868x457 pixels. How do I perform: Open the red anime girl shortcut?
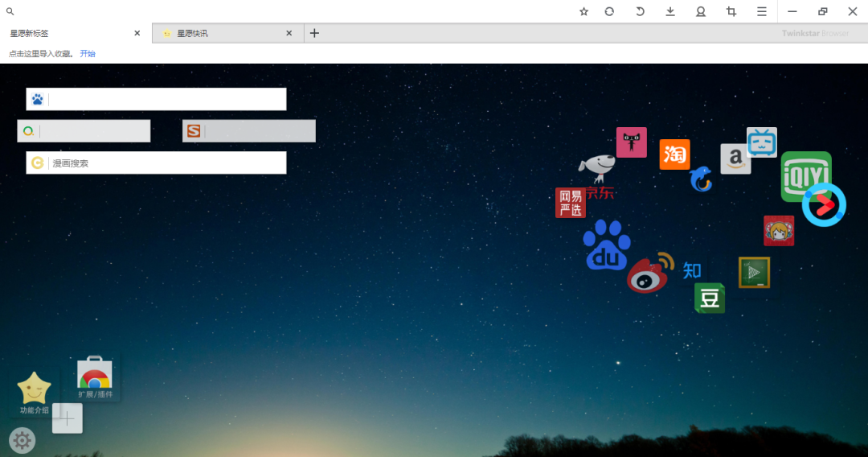pos(779,231)
